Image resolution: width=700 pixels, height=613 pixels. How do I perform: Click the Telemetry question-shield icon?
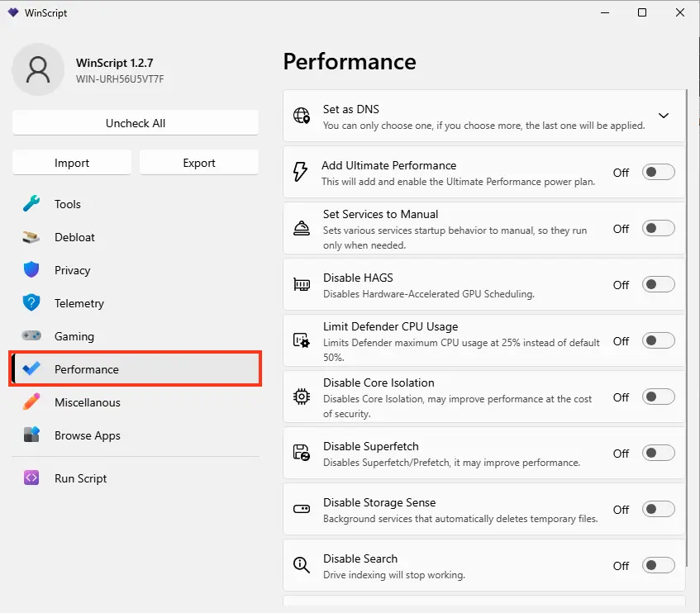pos(31,303)
